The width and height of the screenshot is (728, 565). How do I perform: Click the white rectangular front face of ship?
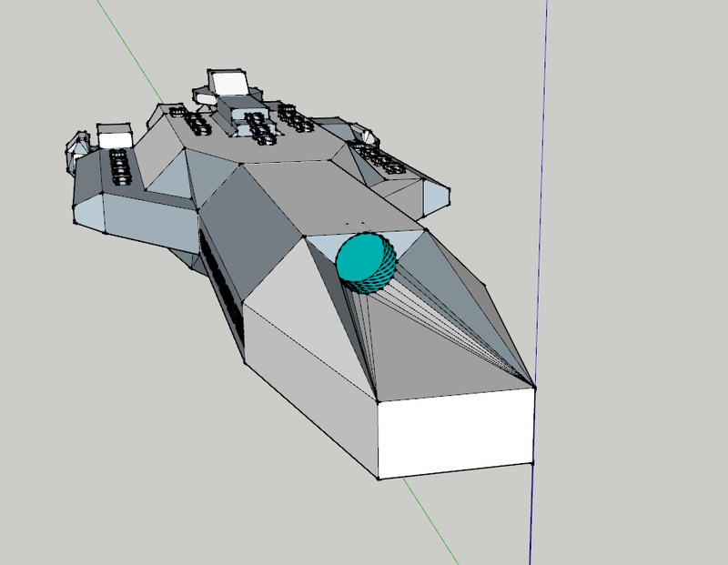[x=456, y=434]
